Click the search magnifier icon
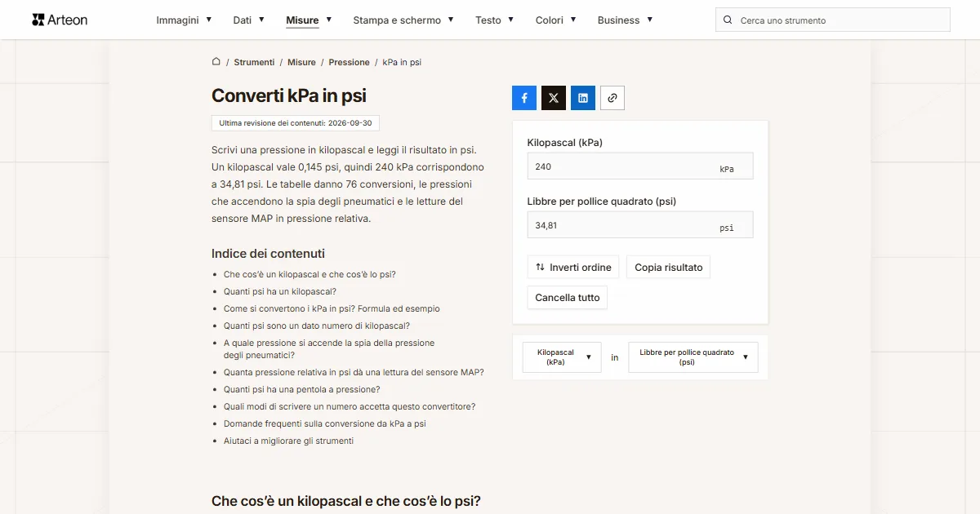Image resolution: width=980 pixels, height=514 pixels. [x=728, y=20]
